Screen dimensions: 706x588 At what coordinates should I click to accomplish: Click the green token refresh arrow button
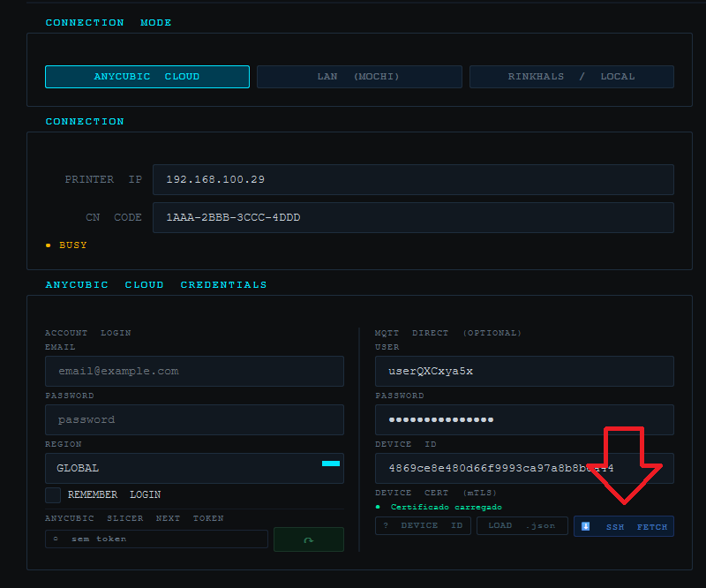coord(308,539)
